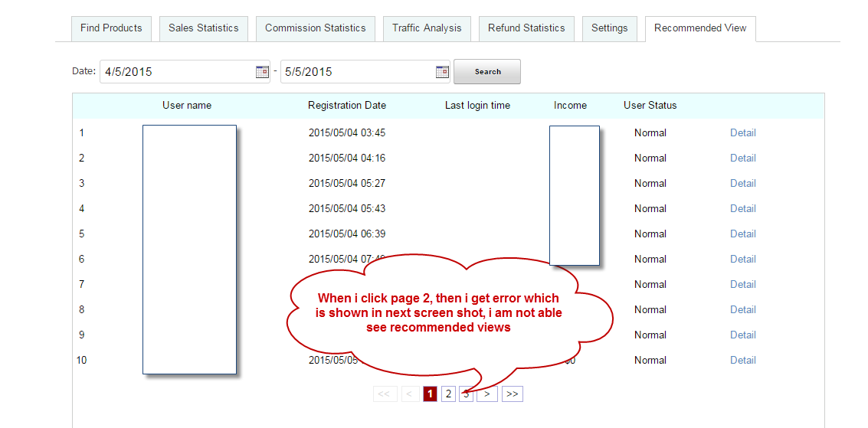
Task: Switch to the Settings tab
Action: point(610,28)
